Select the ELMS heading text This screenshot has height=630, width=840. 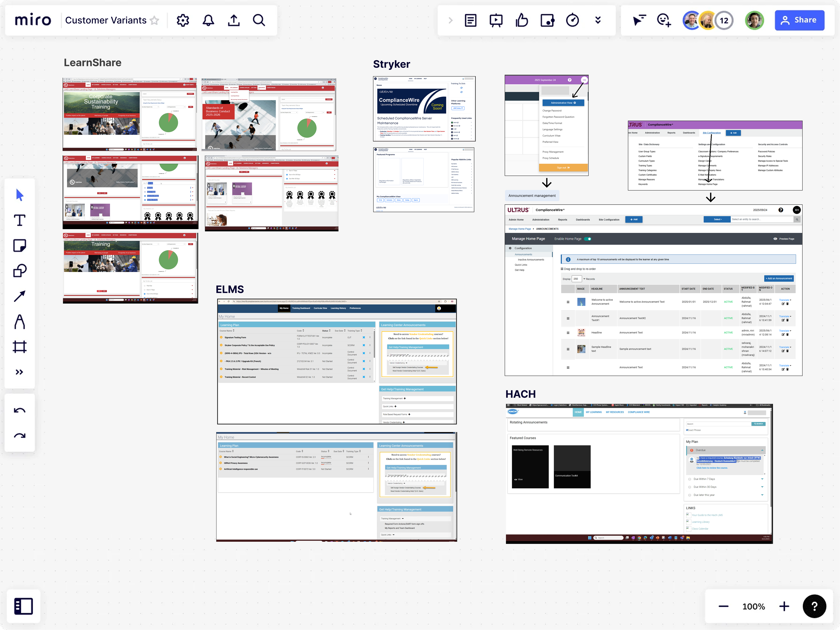(230, 289)
